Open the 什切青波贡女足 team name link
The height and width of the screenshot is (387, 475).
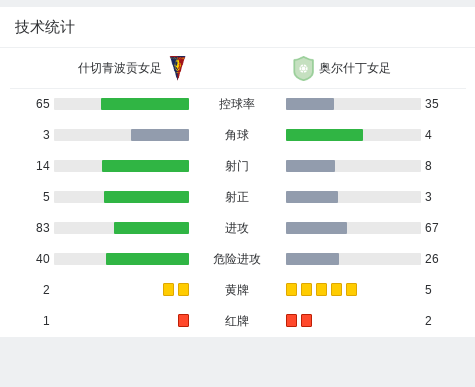119,68
